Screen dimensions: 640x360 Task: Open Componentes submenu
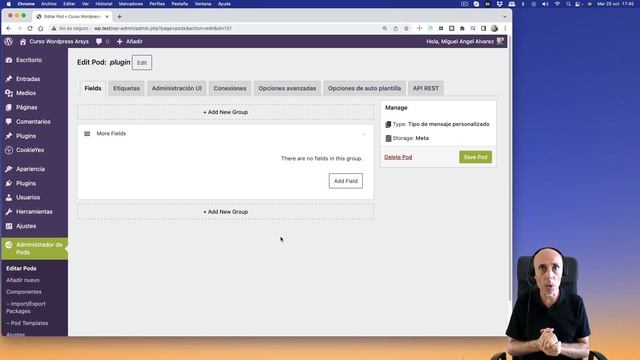coord(24,292)
